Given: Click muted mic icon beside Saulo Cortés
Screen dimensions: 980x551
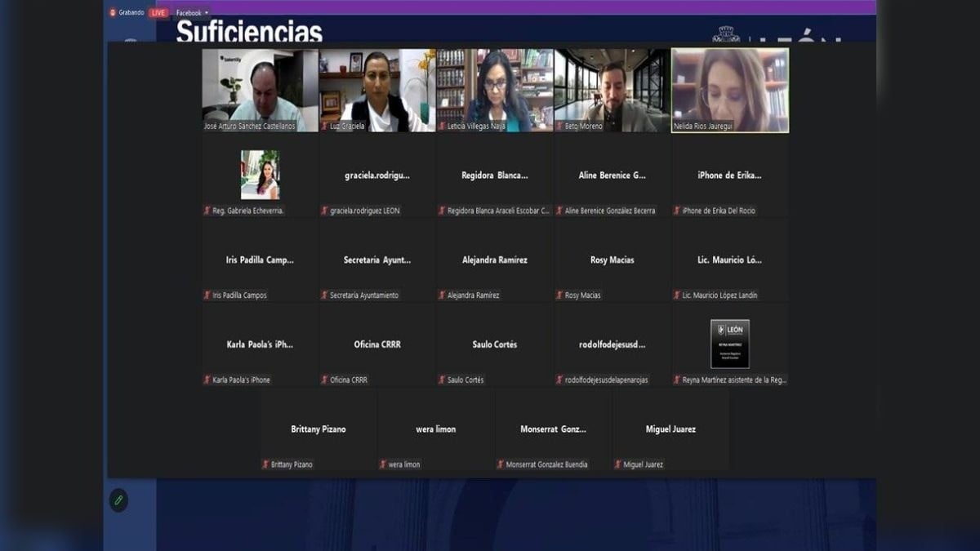Looking at the screenshot, I should (443, 380).
